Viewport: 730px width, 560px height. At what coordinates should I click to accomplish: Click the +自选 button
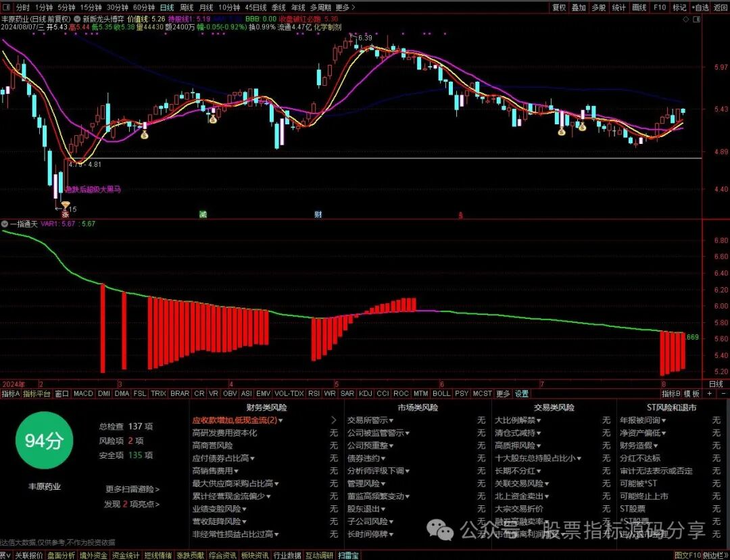click(700, 7)
